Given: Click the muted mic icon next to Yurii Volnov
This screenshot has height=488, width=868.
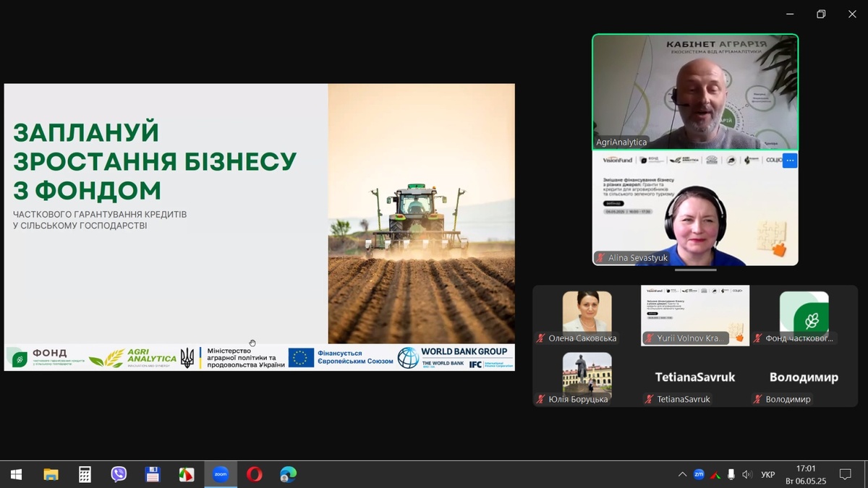Looking at the screenshot, I should (x=650, y=338).
